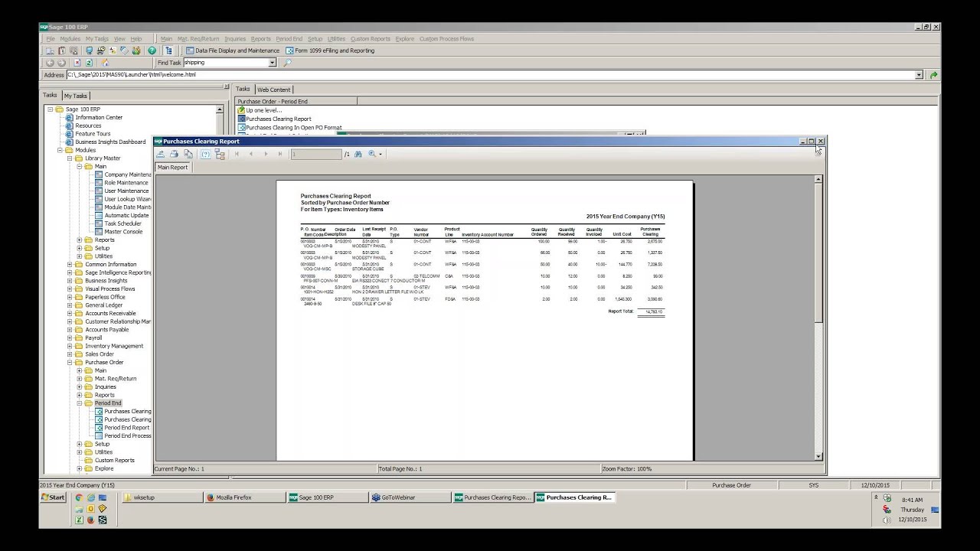
Task: Open the My Tasks menu
Action: (x=97, y=38)
